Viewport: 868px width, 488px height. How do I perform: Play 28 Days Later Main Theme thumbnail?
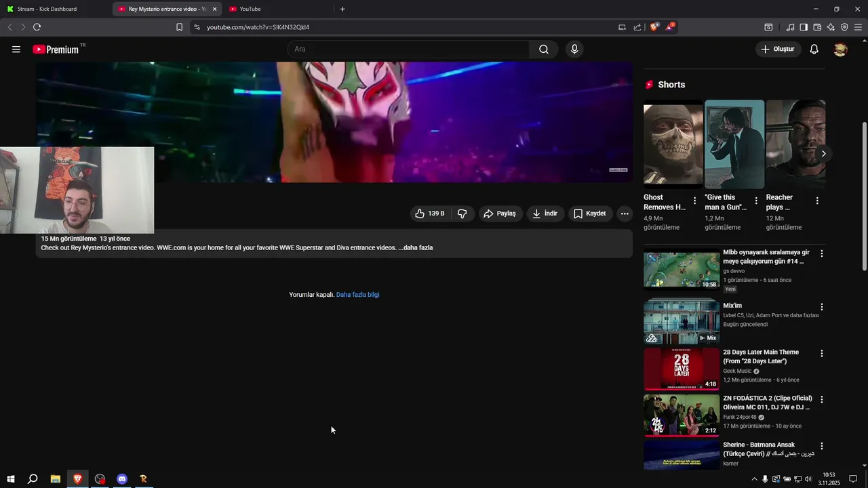(x=682, y=369)
